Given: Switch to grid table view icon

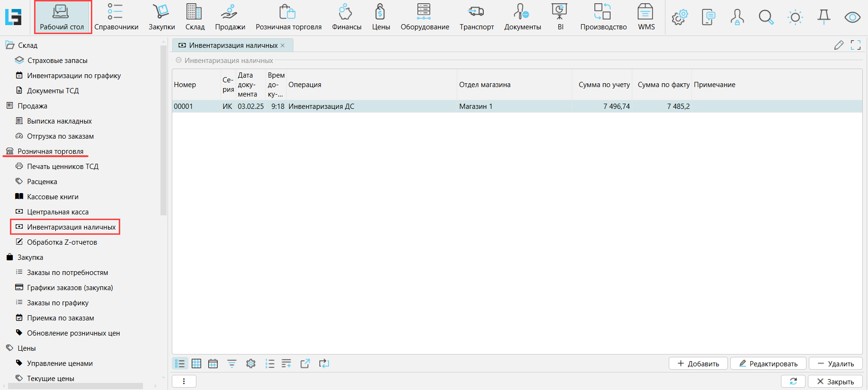Looking at the screenshot, I should click(196, 363).
